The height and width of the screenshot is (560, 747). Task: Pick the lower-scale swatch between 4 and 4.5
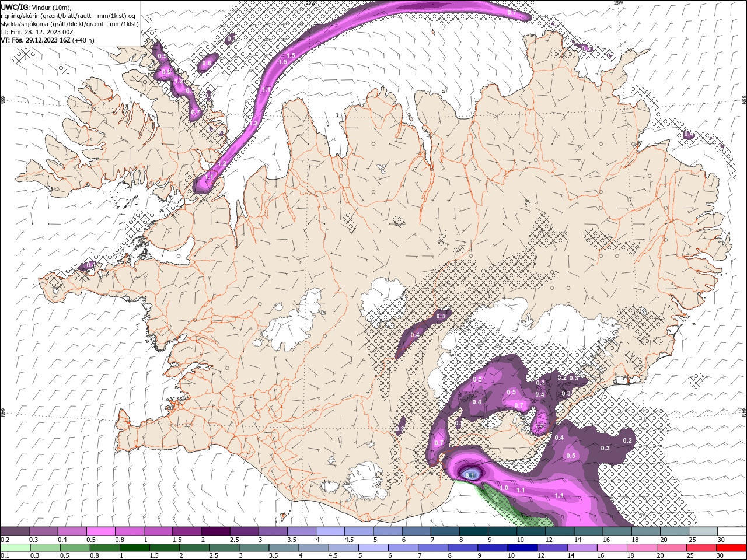coord(313,548)
